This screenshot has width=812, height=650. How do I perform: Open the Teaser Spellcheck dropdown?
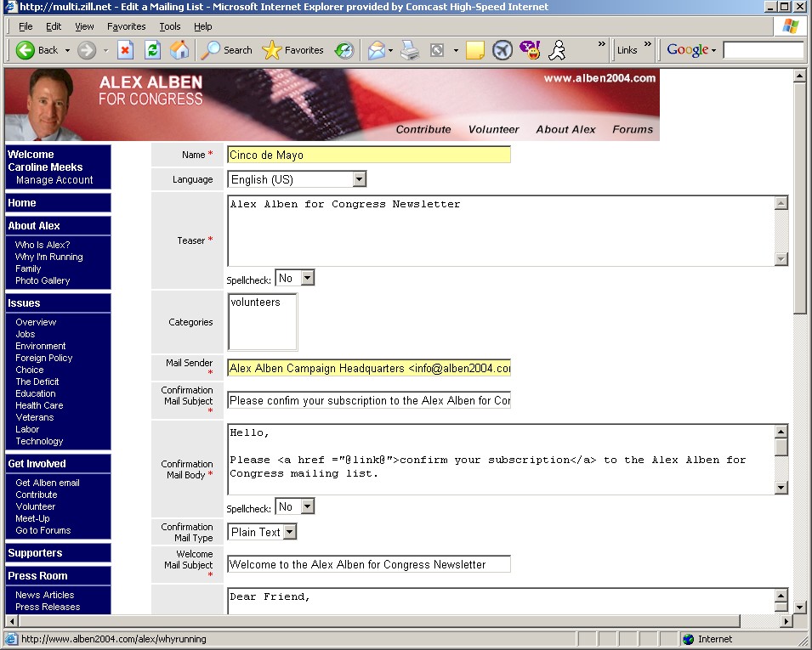pyautogui.click(x=307, y=278)
